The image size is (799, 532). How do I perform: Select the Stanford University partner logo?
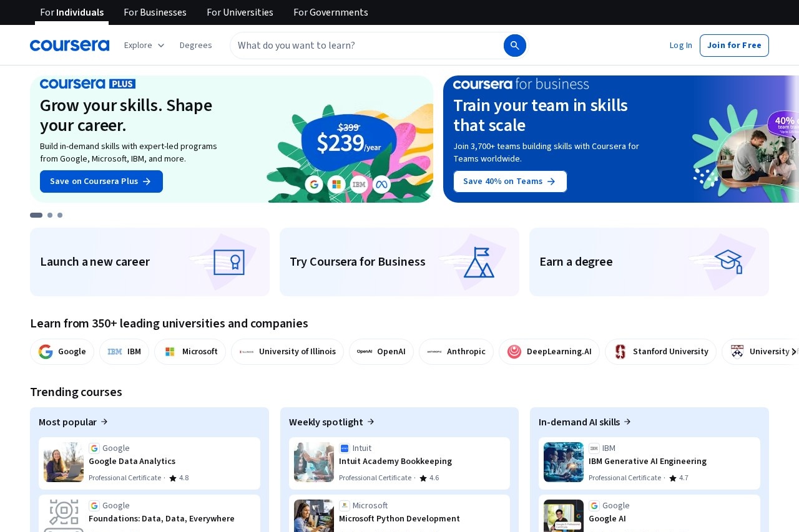click(x=660, y=351)
